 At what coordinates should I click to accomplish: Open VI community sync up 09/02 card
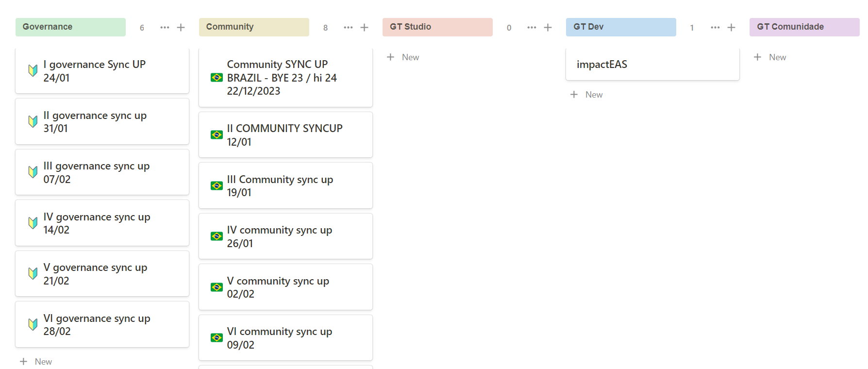pyautogui.click(x=285, y=338)
